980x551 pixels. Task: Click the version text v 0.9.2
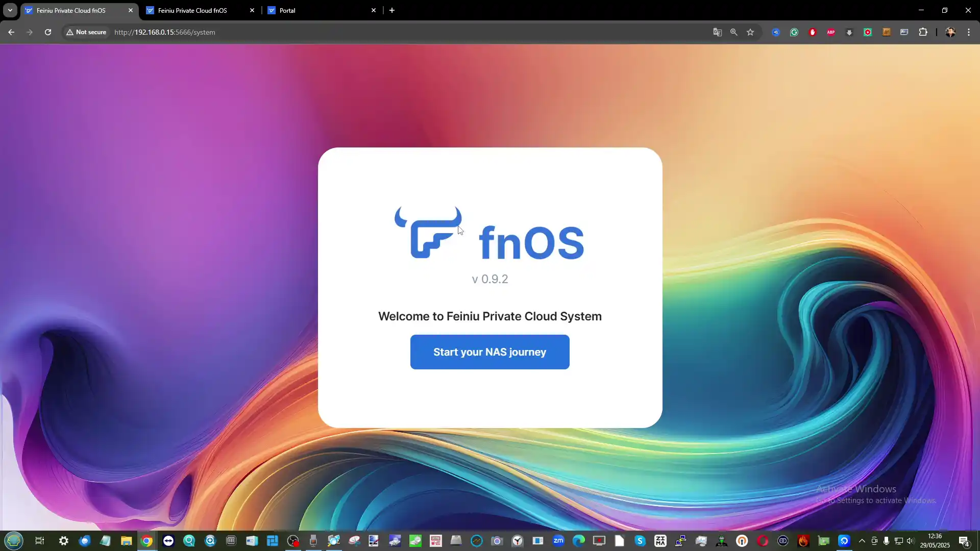pos(489,279)
